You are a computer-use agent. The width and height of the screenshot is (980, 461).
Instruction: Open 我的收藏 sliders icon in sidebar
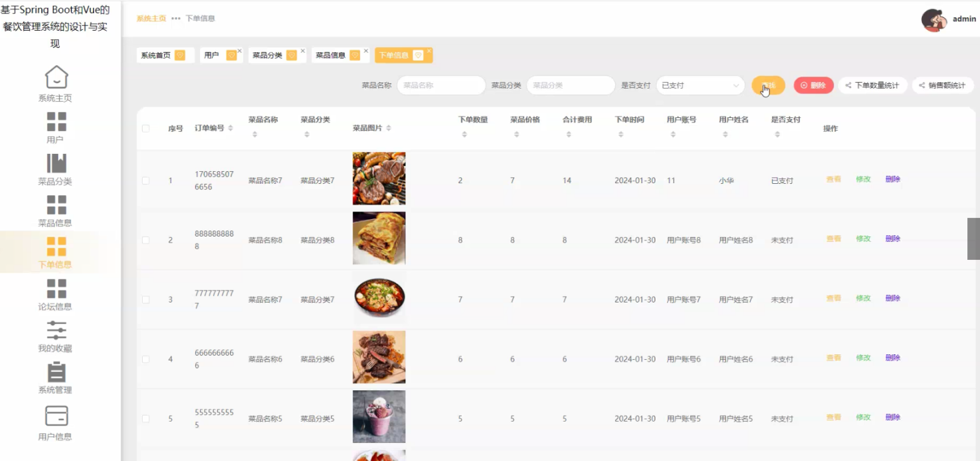pyautogui.click(x=57, y=330)
